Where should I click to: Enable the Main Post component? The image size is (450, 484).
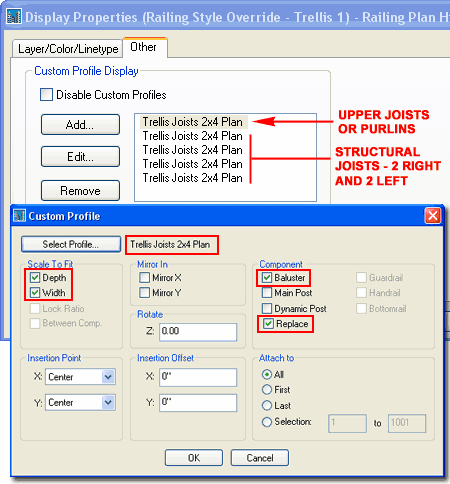[x=267, y=293]
